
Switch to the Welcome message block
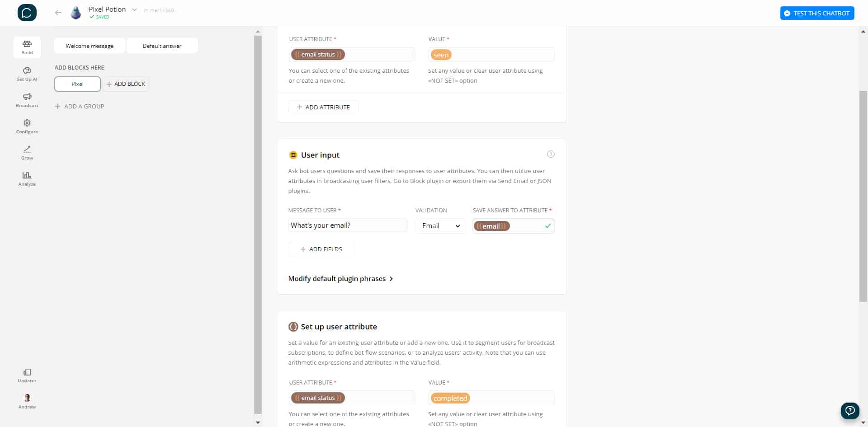pos(90,46)
